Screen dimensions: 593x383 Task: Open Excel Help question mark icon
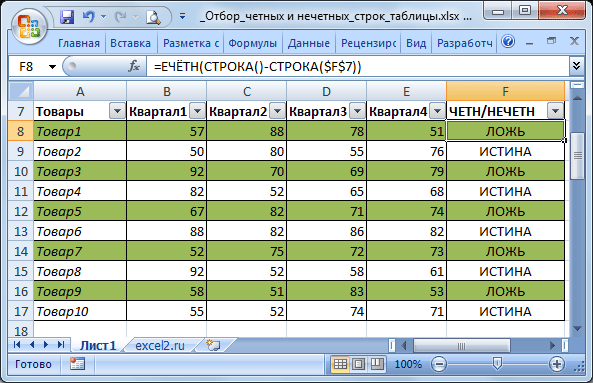pos(508,42)
